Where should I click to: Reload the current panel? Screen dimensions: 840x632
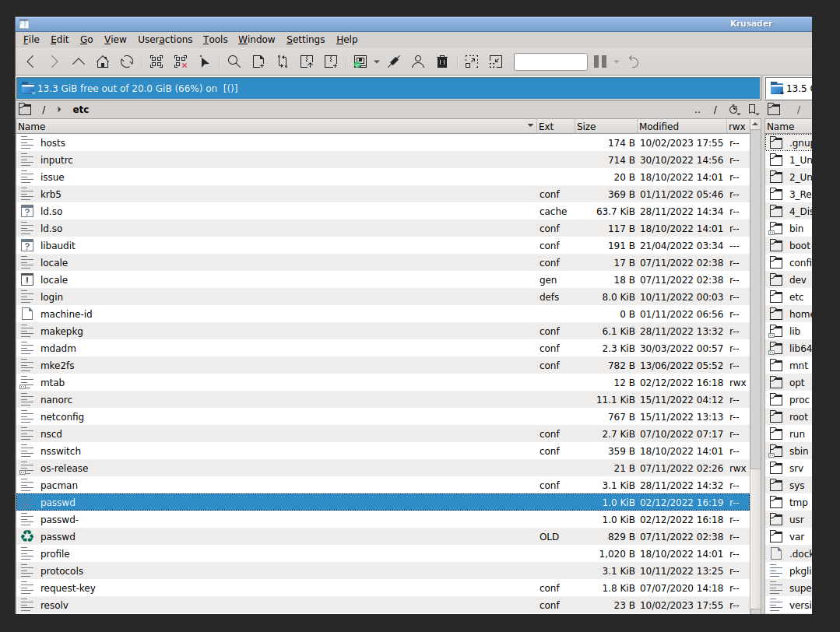pyautogui.click(x=127, y=61)
